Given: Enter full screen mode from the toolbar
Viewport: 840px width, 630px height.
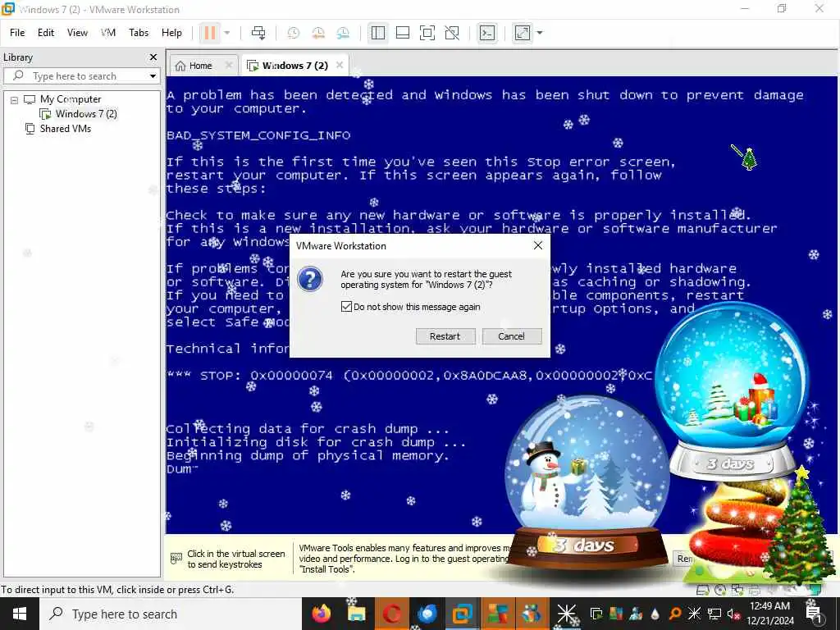Looking at the screenshot, I should coord(427,33).
